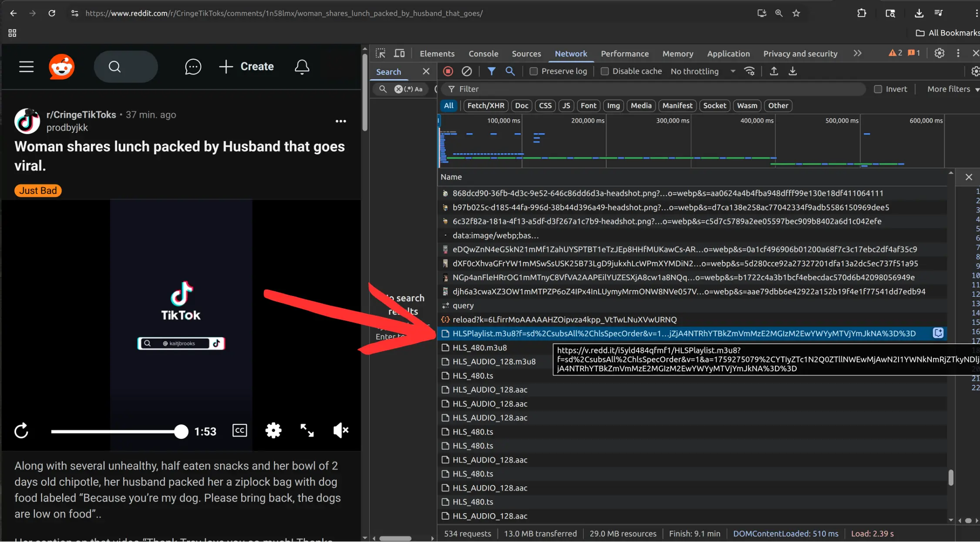Open the browser extensions puzzle icon
The image size is (980, 542).
coord(862,13)
